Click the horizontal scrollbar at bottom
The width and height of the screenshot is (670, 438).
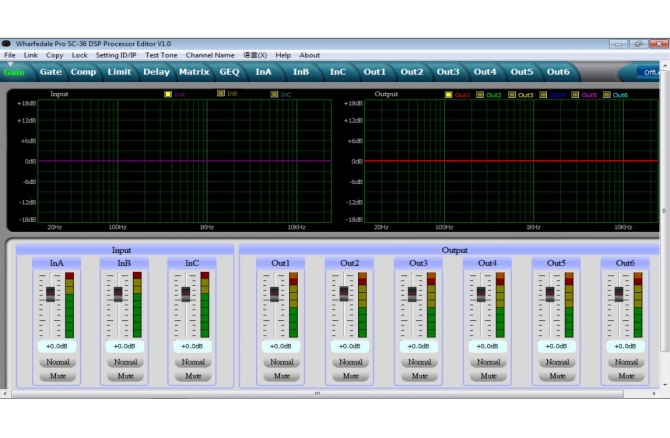click(x=317, y=394)
